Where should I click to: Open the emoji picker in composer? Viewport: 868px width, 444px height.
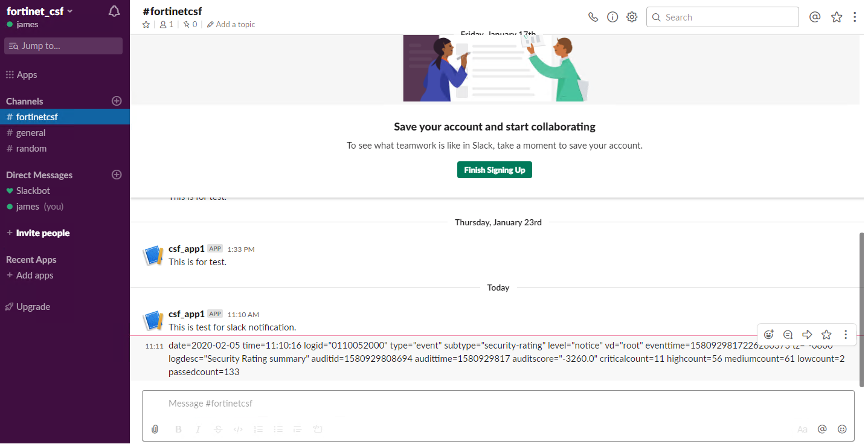(x=842, y=429)
